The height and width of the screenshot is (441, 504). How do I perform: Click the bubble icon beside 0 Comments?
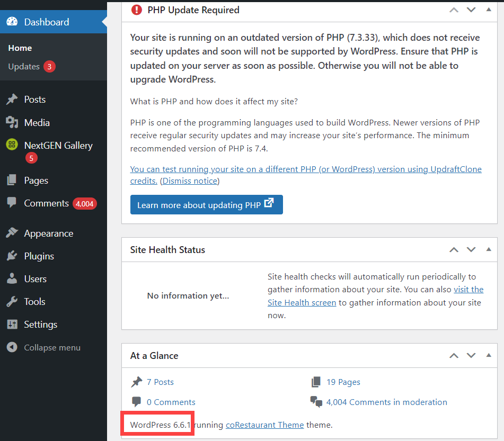click(136, 402)
